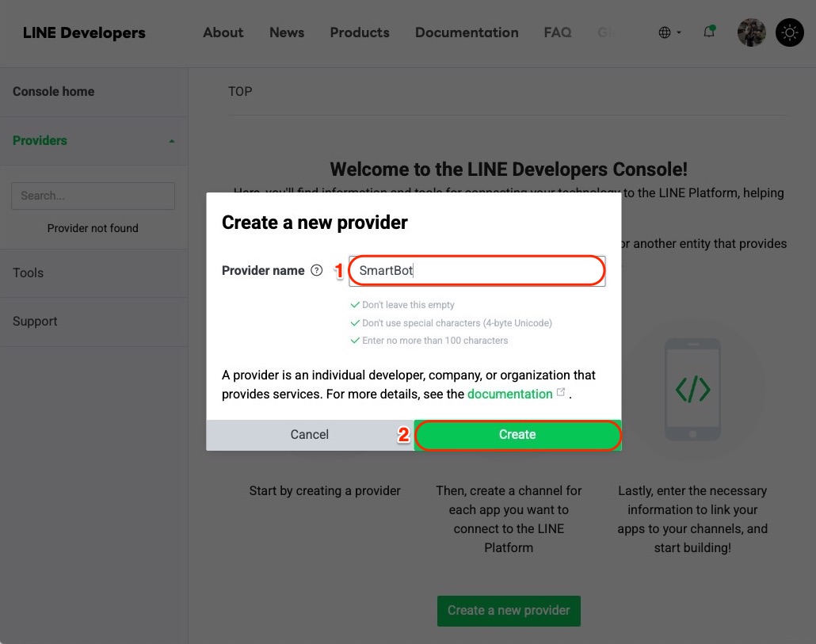Image resolution: width=816 pixels, height=644 pixels.
Task: Click 'Start by creating a provider' text
Action: pyautogui.click(x=325, y=490)
